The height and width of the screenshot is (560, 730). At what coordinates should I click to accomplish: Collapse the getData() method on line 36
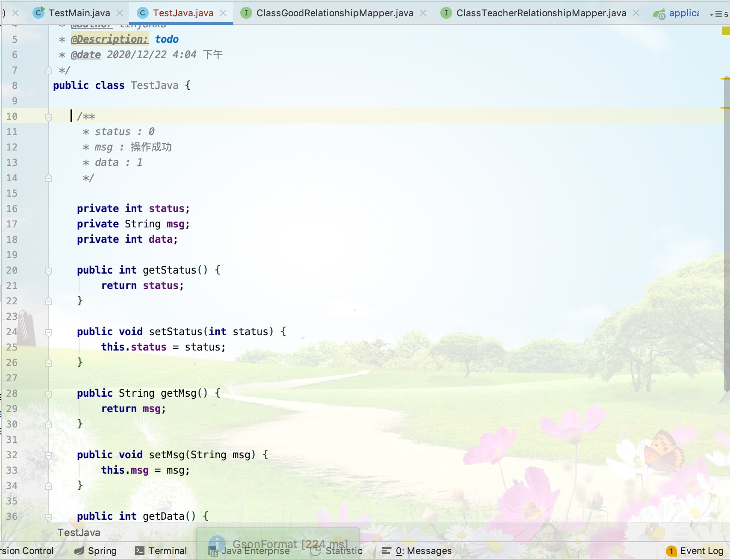click(x=49, y=517)
